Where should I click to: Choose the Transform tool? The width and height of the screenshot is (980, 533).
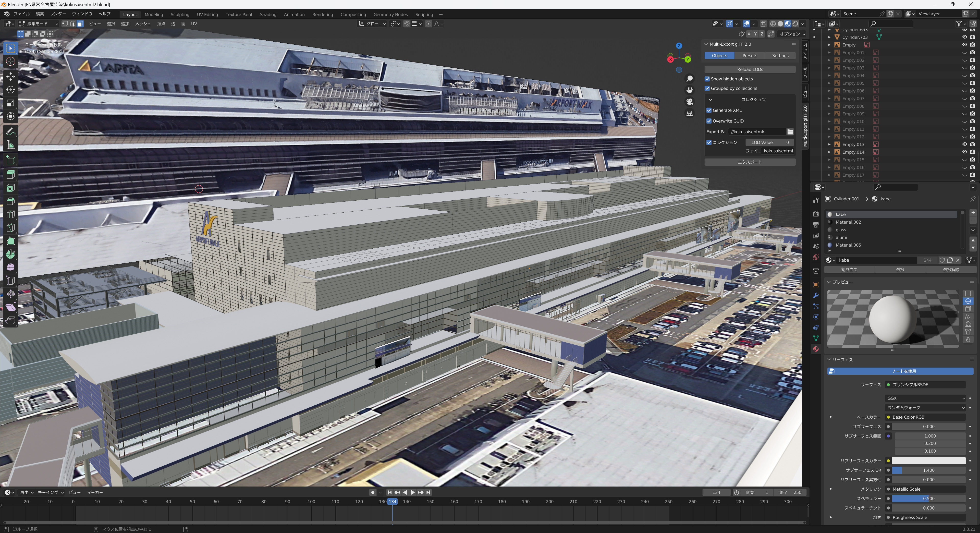click(x=11, y=116)
